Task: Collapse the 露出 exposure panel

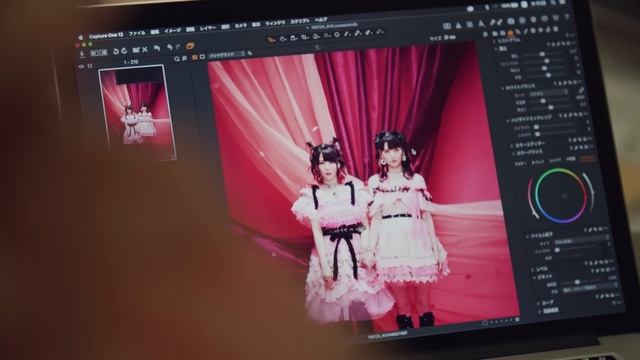Action: tap(497, 49)
